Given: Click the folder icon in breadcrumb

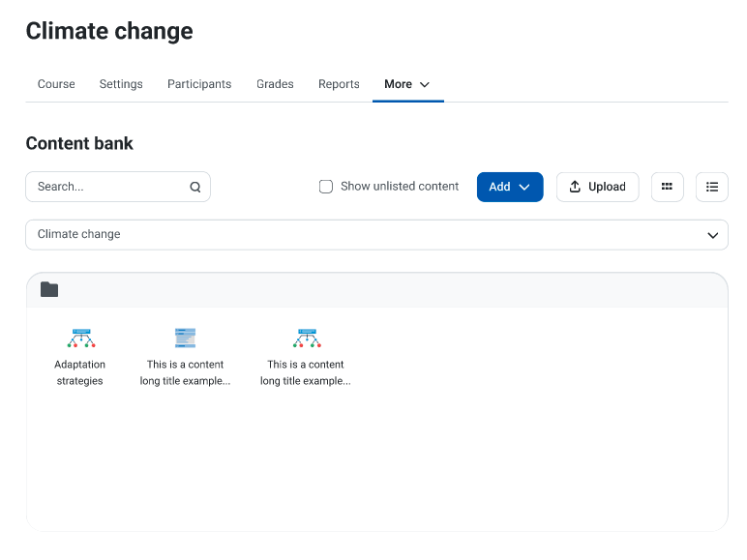Looking at the screenshot, I should tap(49, 289).
